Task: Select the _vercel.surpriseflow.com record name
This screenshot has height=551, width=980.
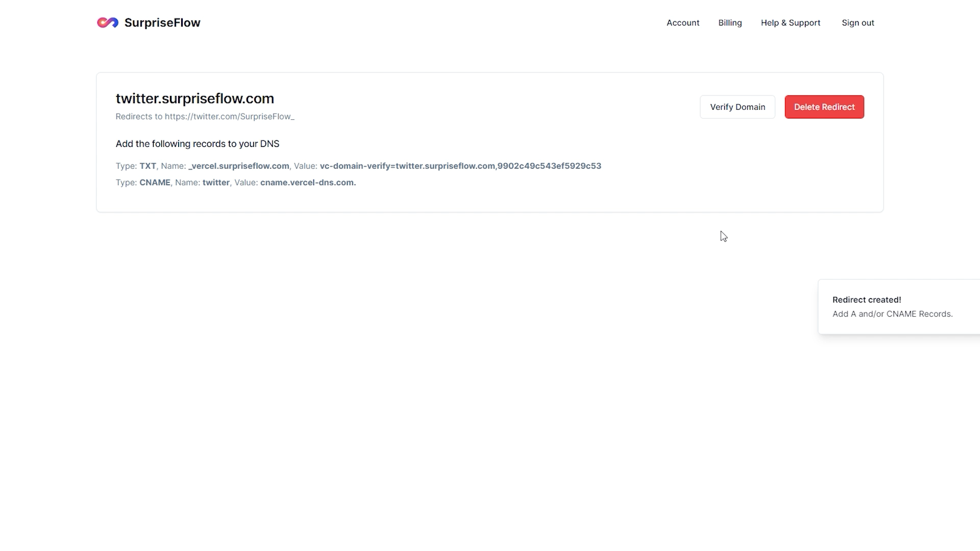Action: 239,166
